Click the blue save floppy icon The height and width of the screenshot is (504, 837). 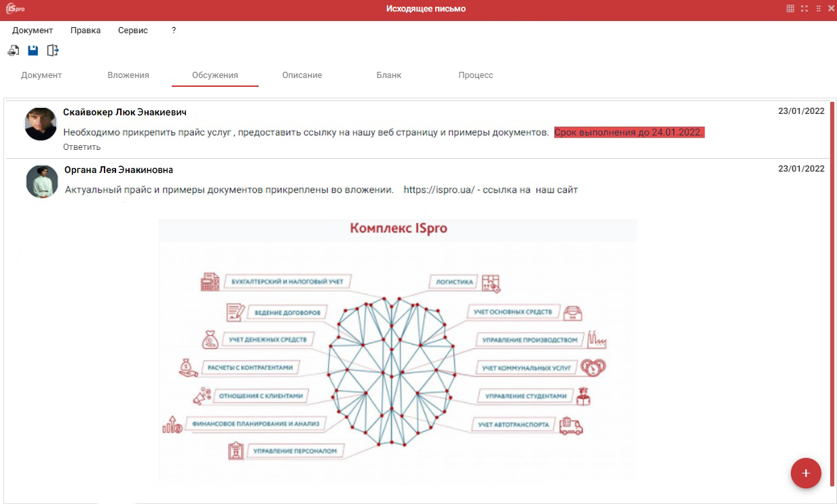pyautogui.click(x=33, y=50)
